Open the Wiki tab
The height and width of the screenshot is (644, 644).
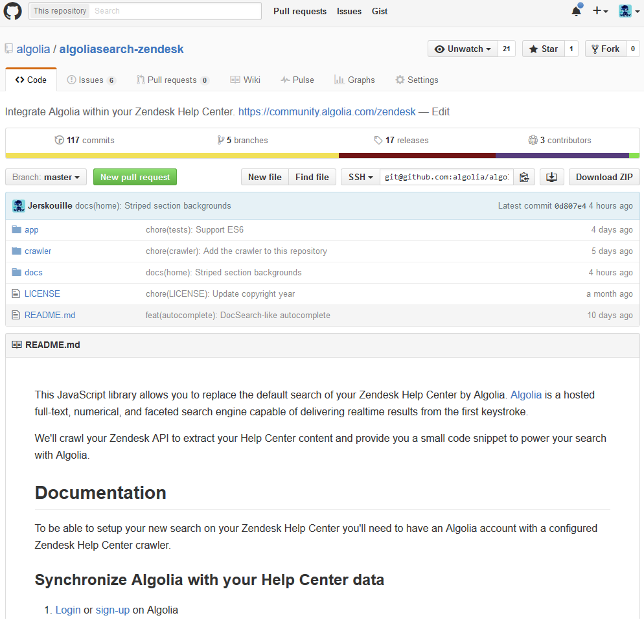[245, 80]
